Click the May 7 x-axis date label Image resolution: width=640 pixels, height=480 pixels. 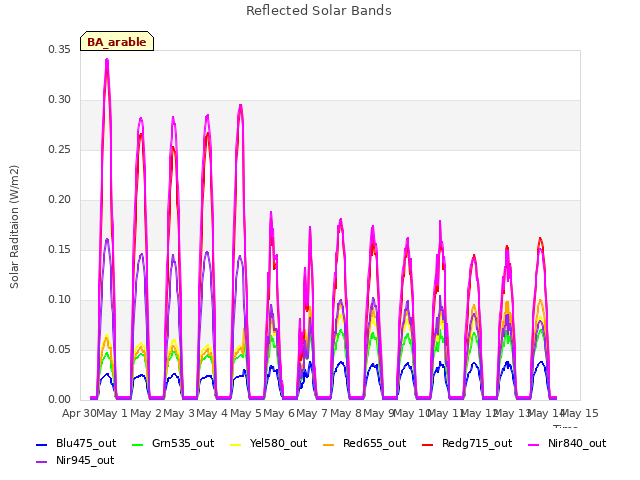pyautogui.click(x=313, y=413)
